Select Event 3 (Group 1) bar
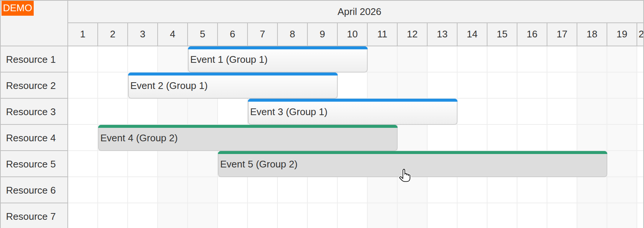Image resolution: width=644 pixels, height=228 pixels. 352,112
